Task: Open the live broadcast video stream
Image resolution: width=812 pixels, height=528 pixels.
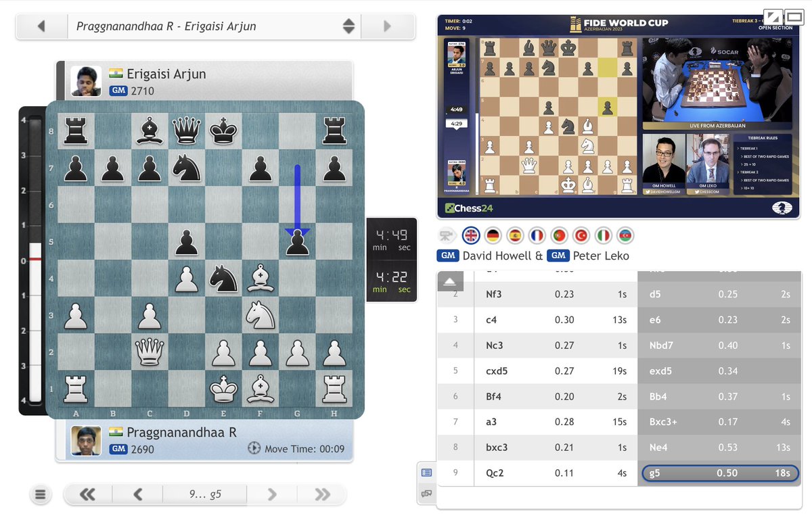Action: point(618,117)
